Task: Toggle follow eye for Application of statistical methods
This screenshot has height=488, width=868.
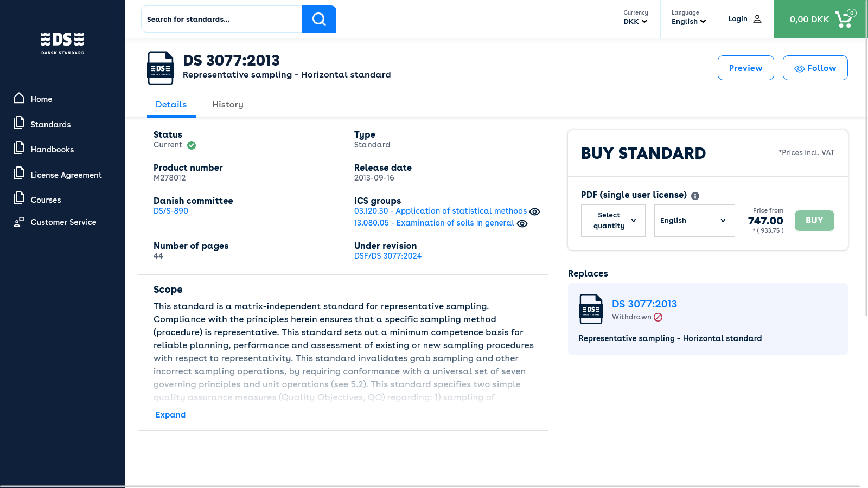Action: 534,211
